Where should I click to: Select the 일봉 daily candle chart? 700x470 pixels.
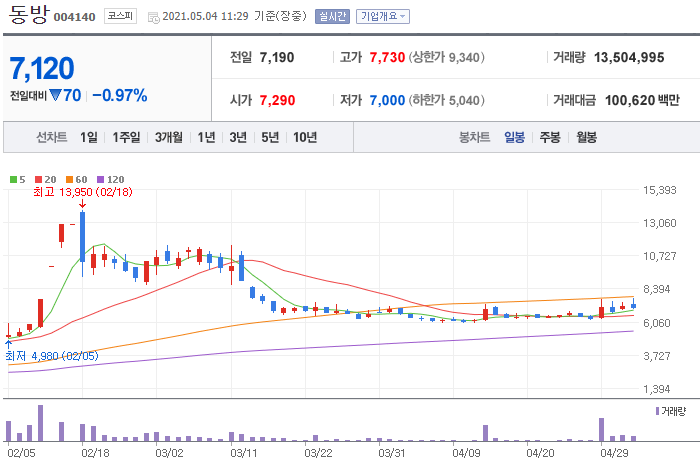click(x=514, y=137)
